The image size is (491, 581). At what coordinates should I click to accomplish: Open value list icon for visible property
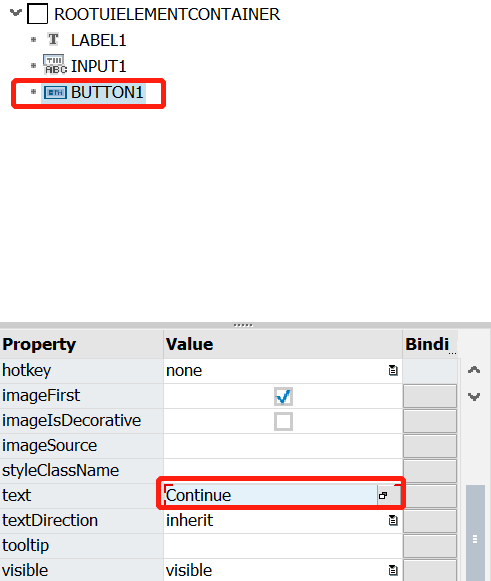tap(393, 570)
